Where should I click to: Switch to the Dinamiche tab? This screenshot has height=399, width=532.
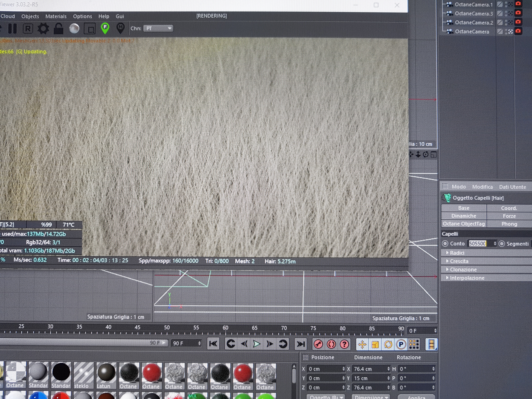click(x=464, y=216)
